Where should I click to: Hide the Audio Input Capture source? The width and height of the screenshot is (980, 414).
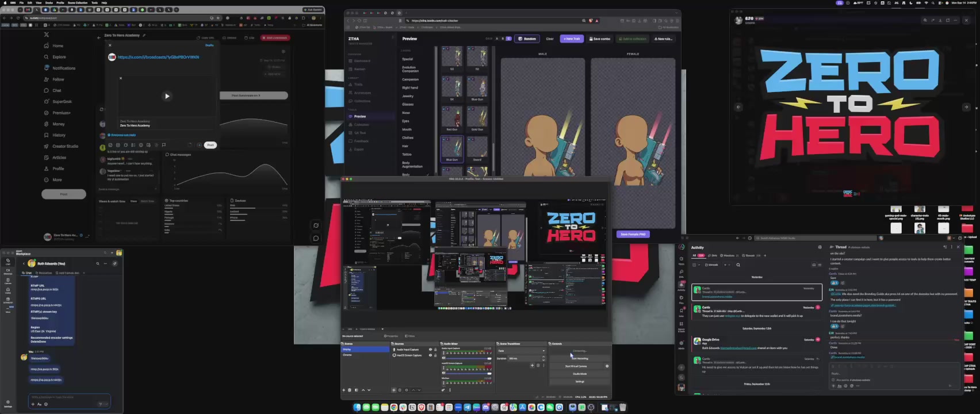click(430, 350)
